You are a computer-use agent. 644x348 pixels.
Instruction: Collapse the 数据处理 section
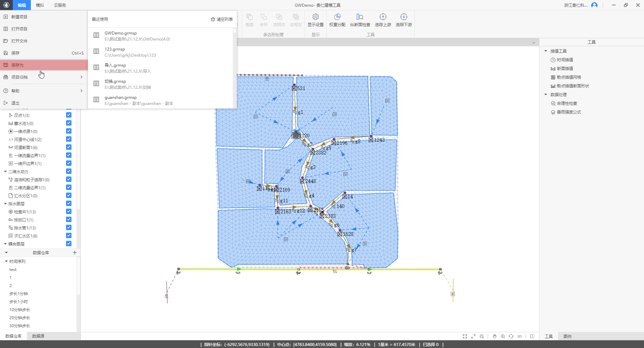click(546, 94)
